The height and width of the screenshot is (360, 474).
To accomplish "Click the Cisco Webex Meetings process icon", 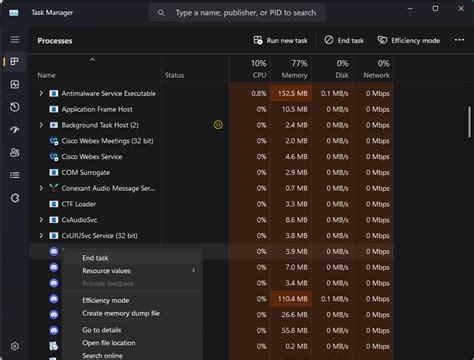I will pos(54,141).
